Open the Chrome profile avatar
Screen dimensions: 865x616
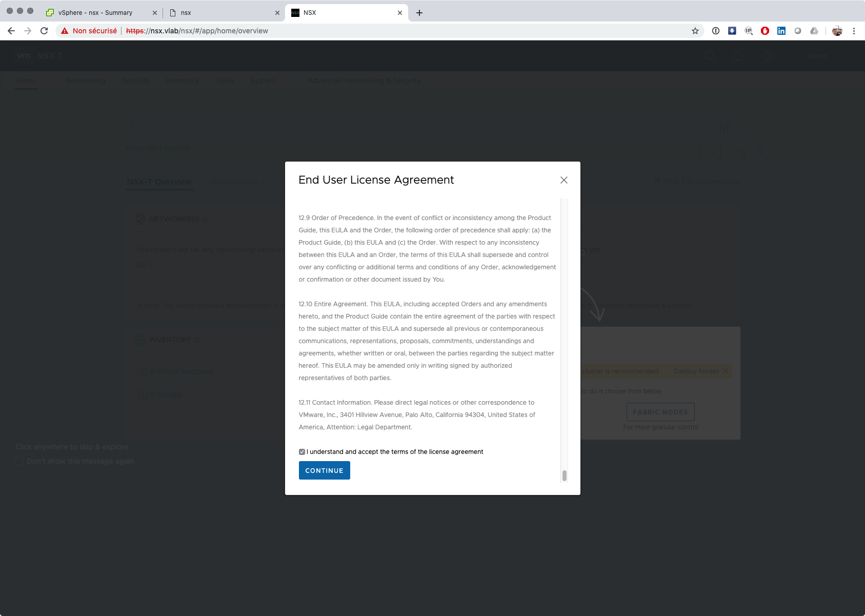(837, 31)
